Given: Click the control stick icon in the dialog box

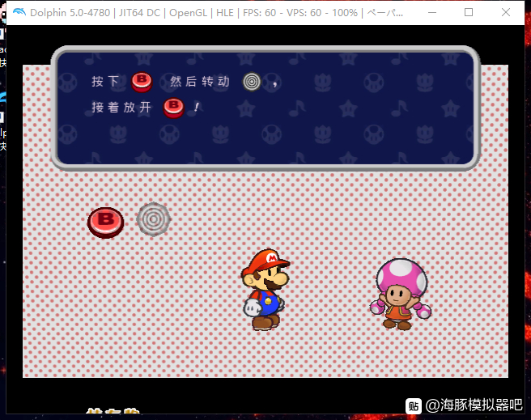Looking at the screenshot, I should (252, 82).
